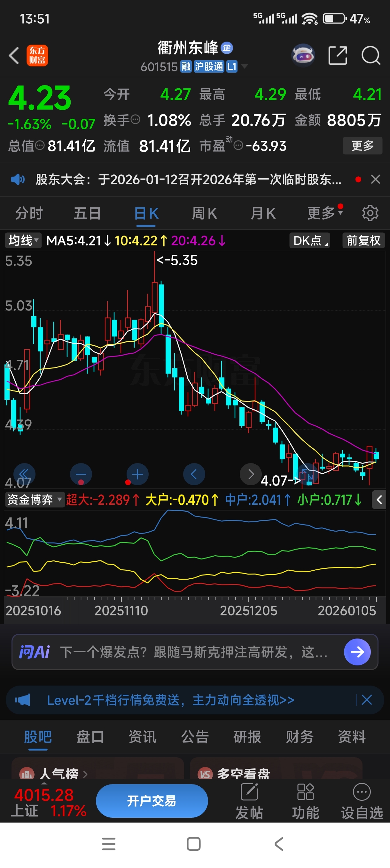Tap Android system back button
This screenshot has width=390, height=868.
click(279, 844)
